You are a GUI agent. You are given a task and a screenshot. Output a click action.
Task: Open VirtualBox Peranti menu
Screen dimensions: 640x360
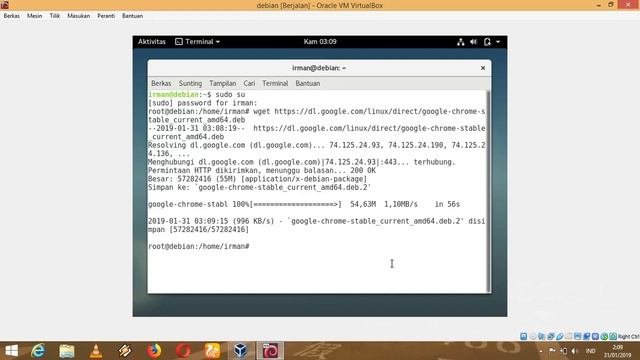click(x=106, y=16)
